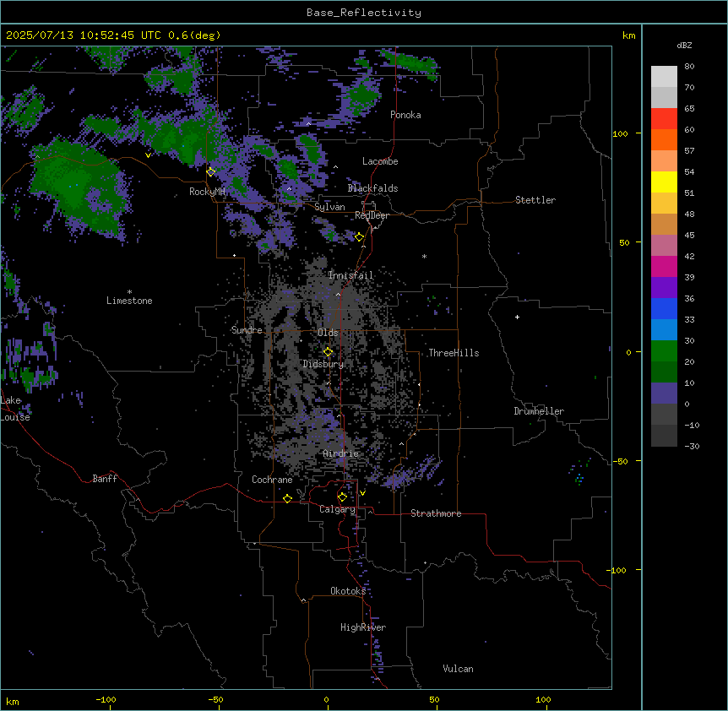
Task: Click the yellow diamond marker beside RockyMH
Action: pyautogui.click(x=211, y=172)
